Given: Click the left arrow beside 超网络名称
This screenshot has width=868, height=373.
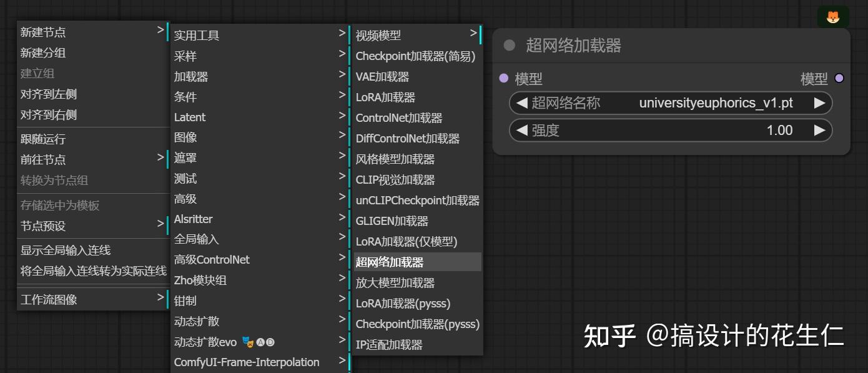Looking at the screenshot, I should 522,103.
